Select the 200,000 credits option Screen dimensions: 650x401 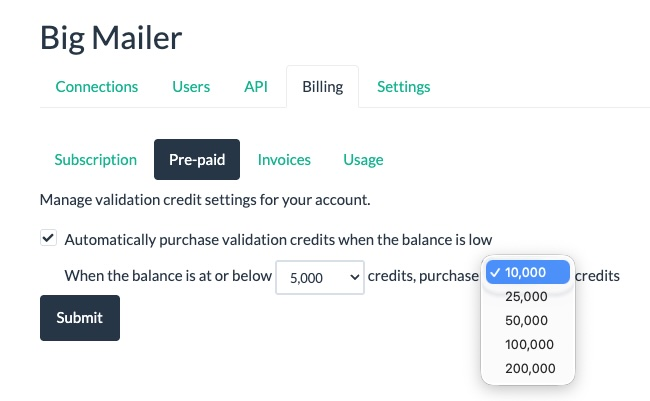point(528,368)
